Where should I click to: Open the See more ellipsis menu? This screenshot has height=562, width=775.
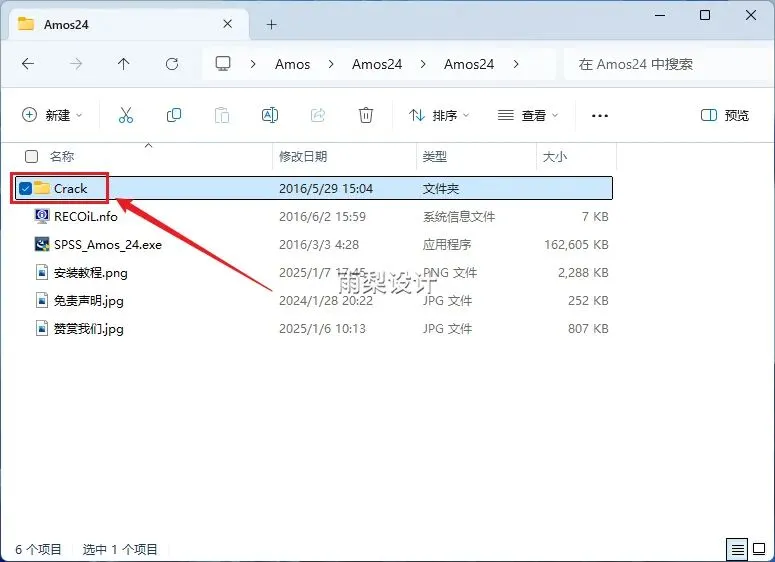(600, 116)
